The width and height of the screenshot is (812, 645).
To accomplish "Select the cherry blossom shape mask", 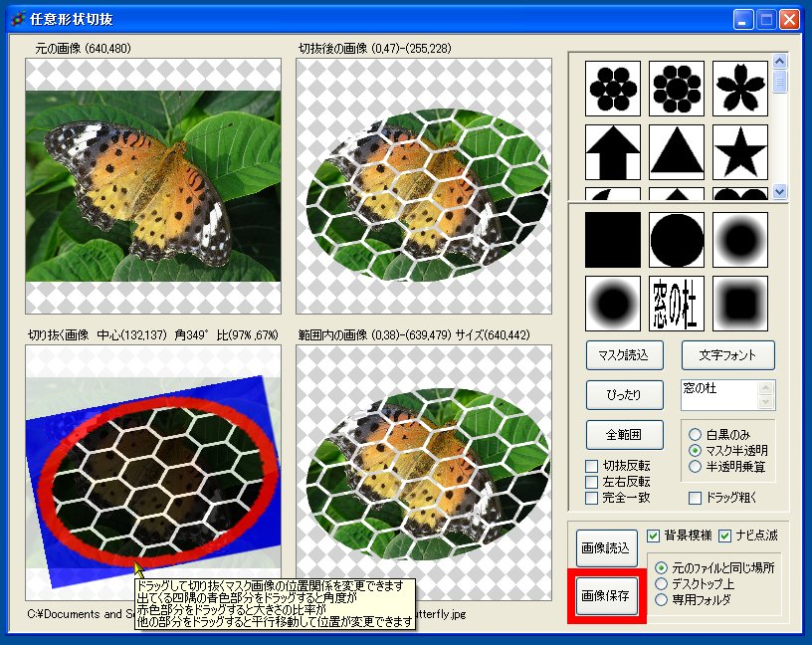I will point(740,88).
